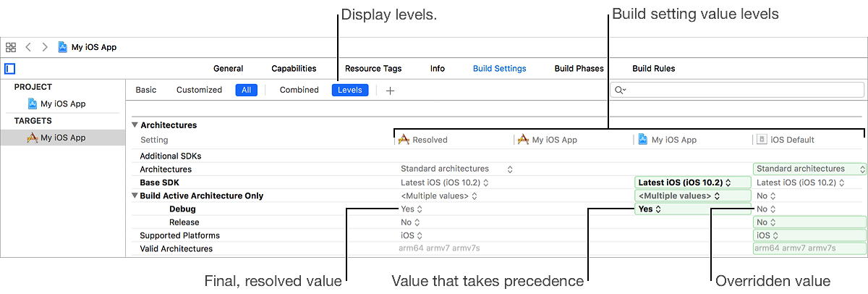
Task: Click Resolved arm64 armv7 armv7s value
Action: pyautogui.click(x=439, y=248)
